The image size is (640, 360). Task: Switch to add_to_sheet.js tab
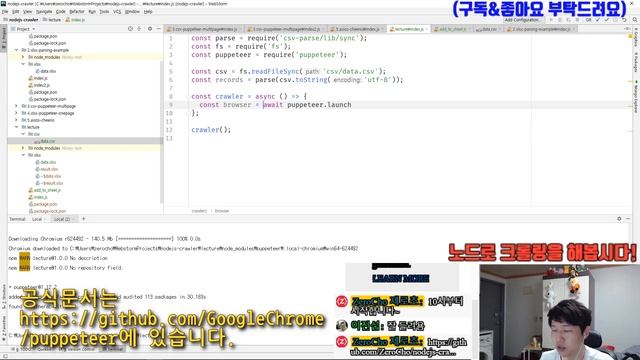[451, 29]
